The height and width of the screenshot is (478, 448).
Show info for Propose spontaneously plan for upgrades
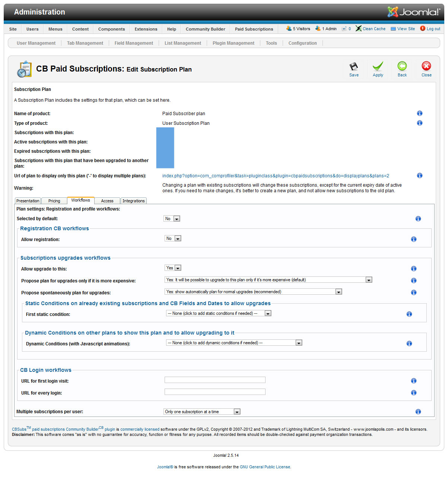[x=414, y=292]
